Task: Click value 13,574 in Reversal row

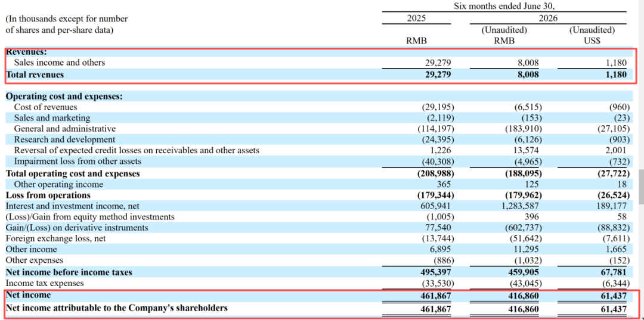Action: click(525, 151)
